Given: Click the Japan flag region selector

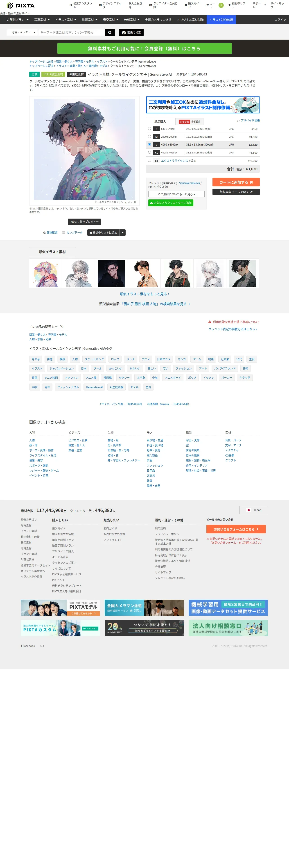Looking at the screenshot, I should [x=254, y=510].
